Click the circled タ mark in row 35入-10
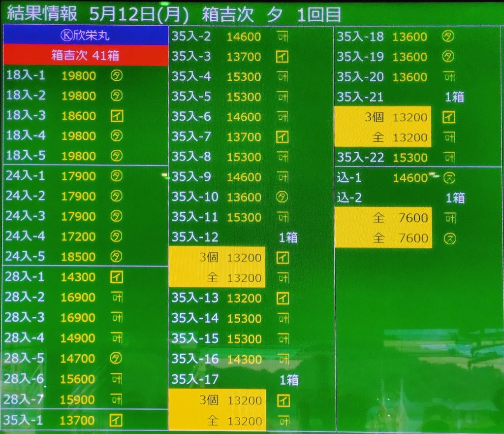 (x=282, y=197)
